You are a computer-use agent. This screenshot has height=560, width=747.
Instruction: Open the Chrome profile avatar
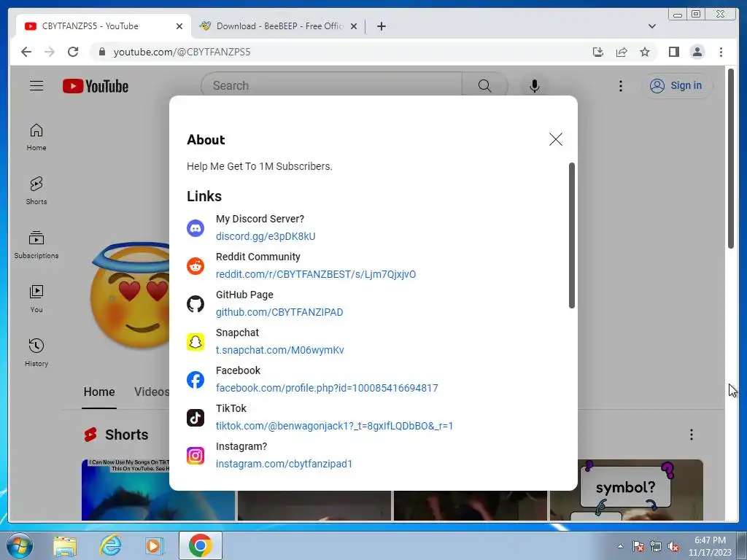697,52
